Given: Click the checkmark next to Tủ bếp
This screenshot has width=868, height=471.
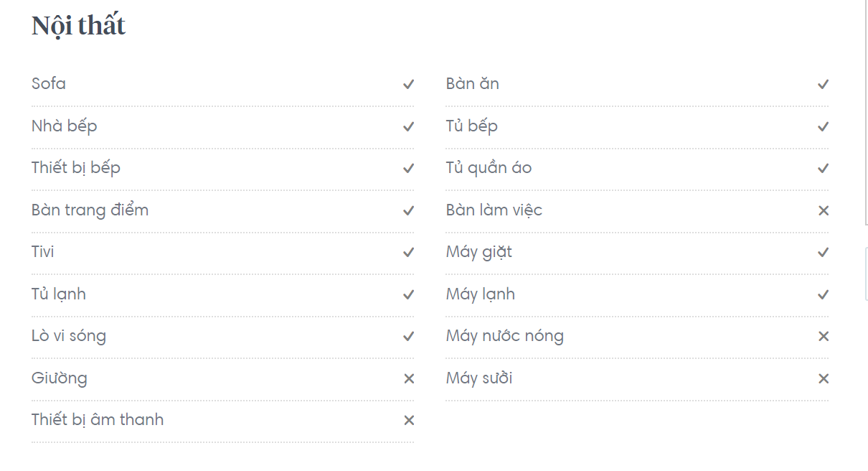Looking at the screenshot, I should click(824, 127).
